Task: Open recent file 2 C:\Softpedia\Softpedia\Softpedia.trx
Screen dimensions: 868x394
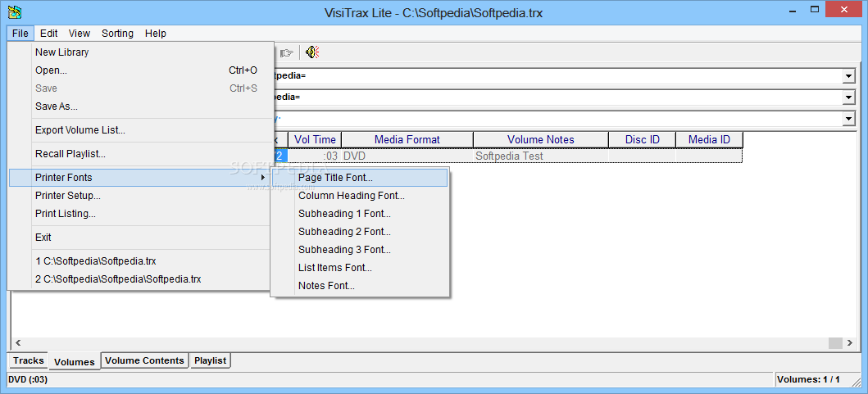Action: click(141, 279)
